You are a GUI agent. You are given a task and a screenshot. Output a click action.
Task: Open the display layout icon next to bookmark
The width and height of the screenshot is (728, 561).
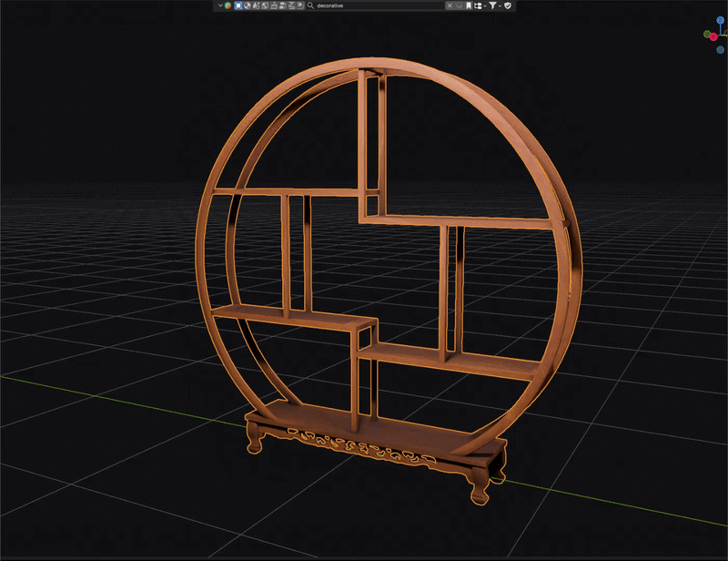[x=479, y=5]
